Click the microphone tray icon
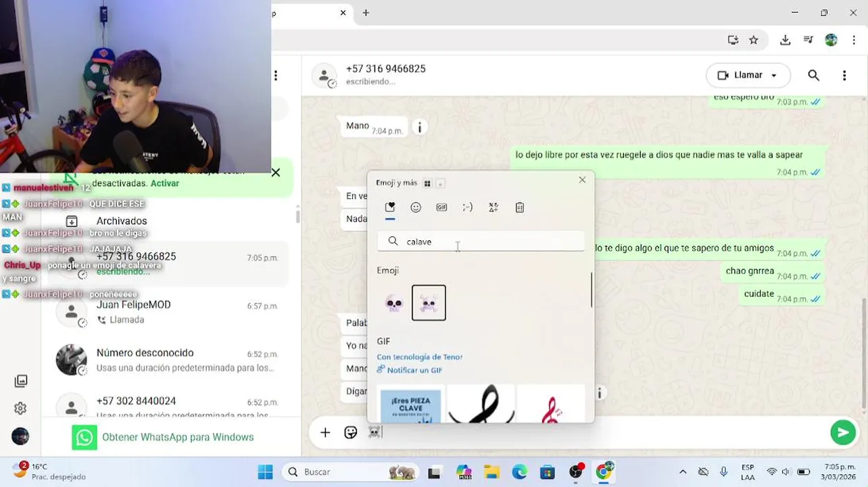The width and height of the screenshot is (868, 487). [x=724, y=472]
